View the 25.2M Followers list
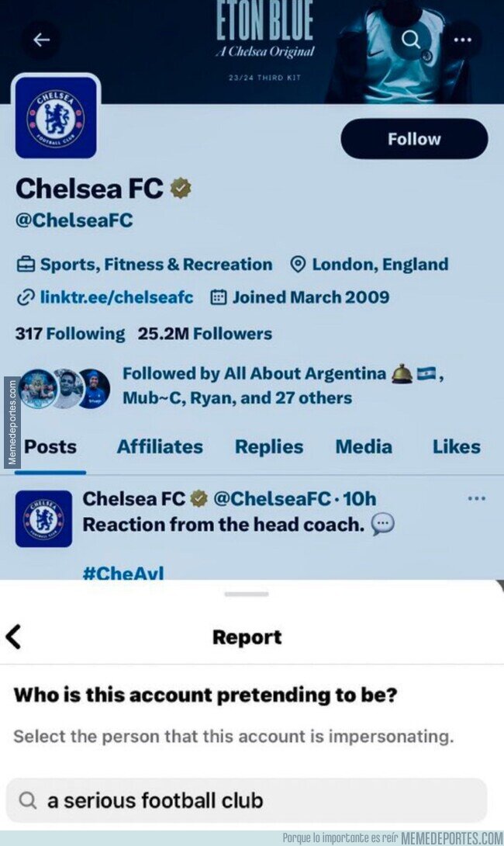The image size is (504, 846). click(x=205, y=334)
